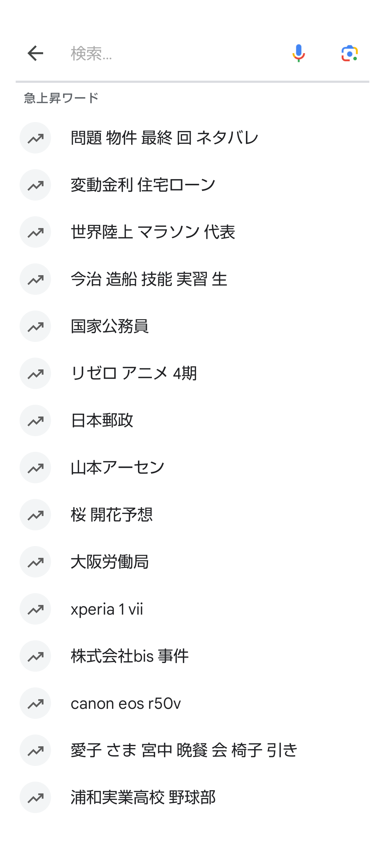The height and width of the screenshot is (868, 385).
Task: Tap trending icon beside 問題 物件 最終 回 ネタバレ
Action: (35, 138)
